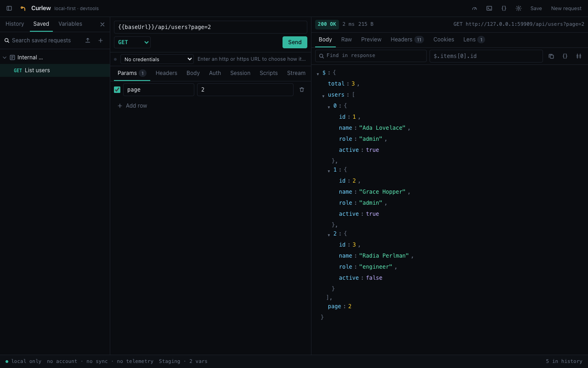Delete the page param row with the trash icon
The image size is (588, 368).
pyautogui.click(x=302, y=90)
